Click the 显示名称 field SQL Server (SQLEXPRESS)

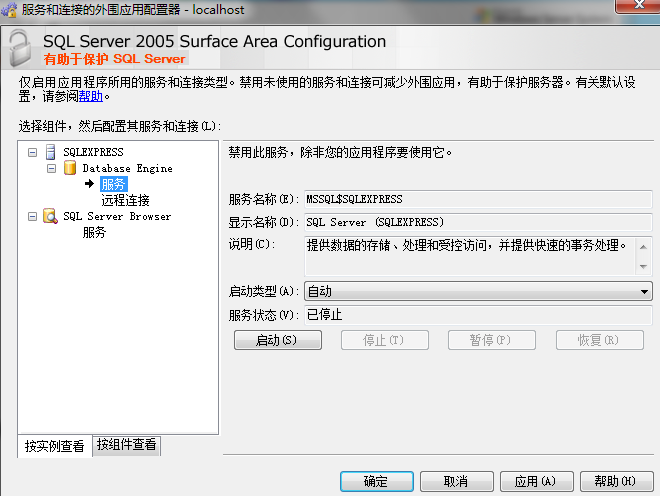tap(478, 222)
